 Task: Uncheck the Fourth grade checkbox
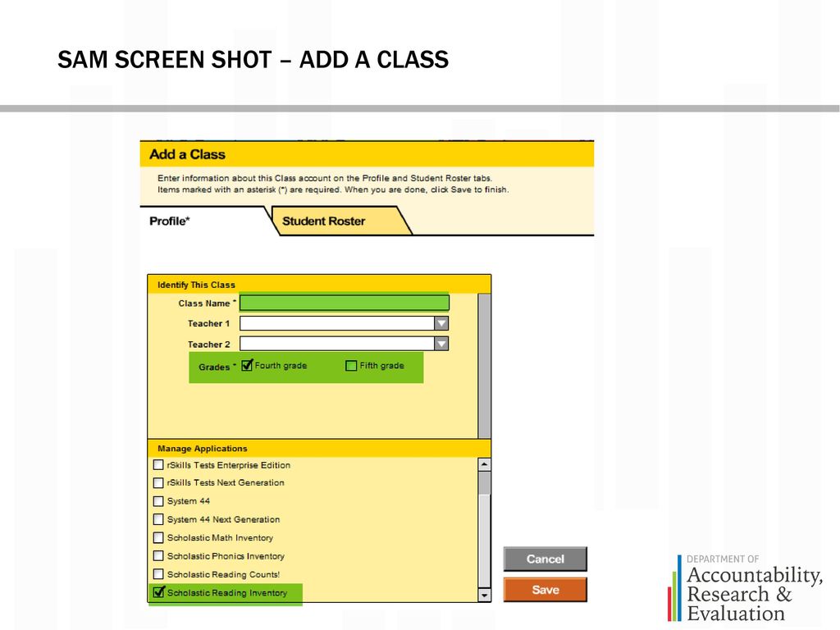pos(247,365)
